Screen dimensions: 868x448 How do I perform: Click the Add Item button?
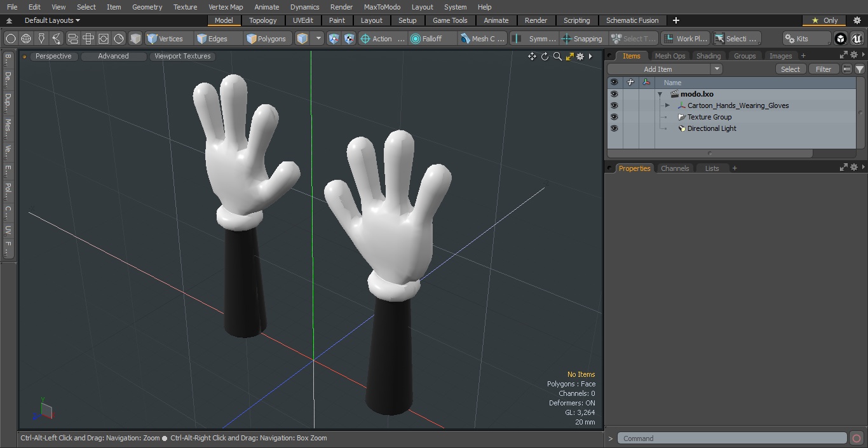(658, 69)
